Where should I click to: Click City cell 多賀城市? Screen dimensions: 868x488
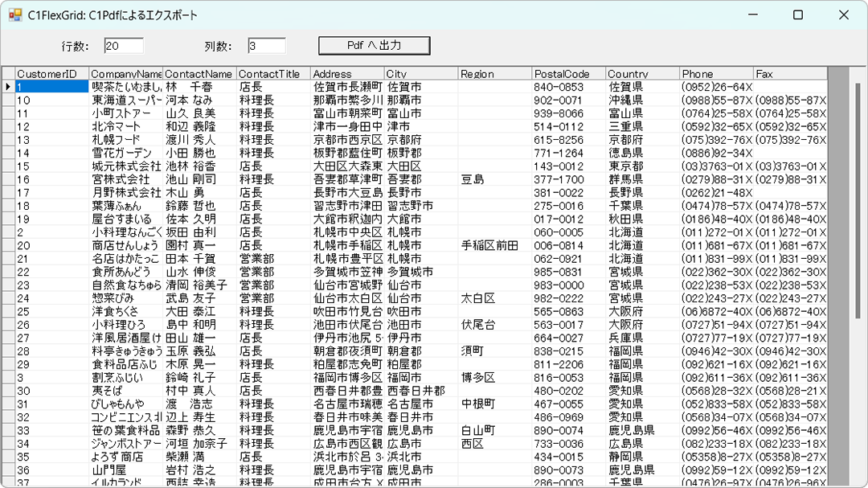click(421, 272)
